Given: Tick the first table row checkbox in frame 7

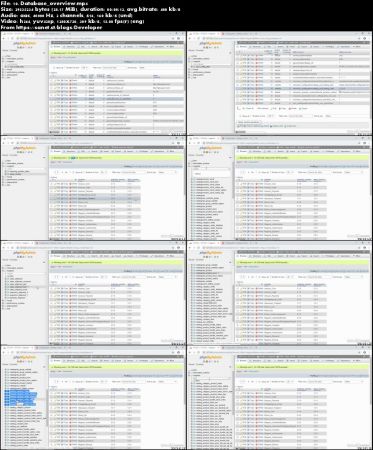Looking at the screenshot, I should click(x=52, y=393).
